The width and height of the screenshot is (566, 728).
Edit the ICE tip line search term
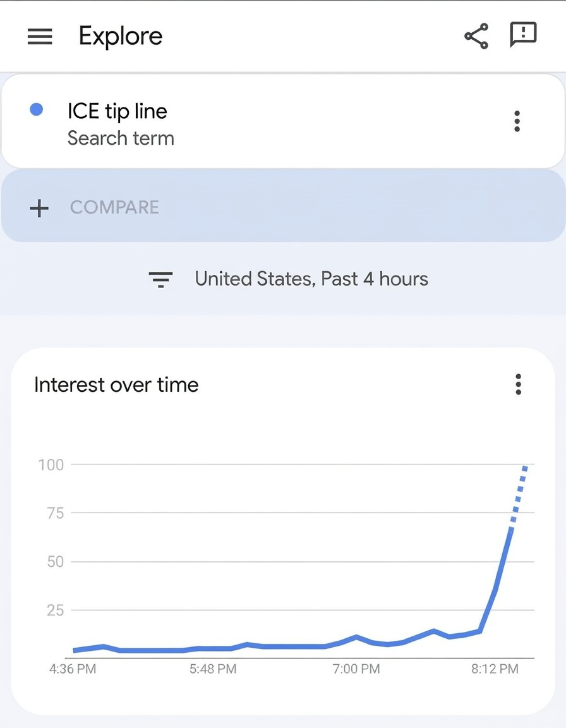tap(117, 112)
